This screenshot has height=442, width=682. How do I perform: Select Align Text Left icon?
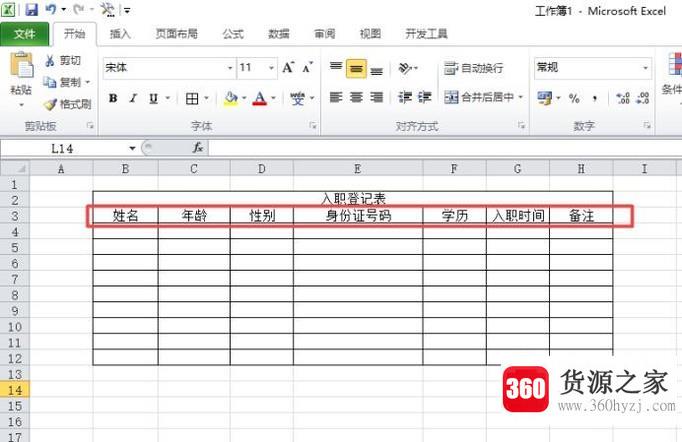336,97
